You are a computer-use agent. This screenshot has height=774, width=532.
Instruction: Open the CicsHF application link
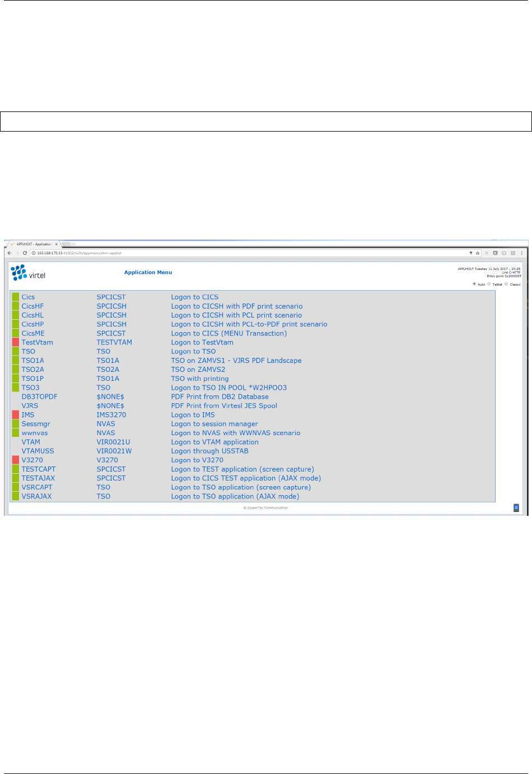tap(32, 306)
